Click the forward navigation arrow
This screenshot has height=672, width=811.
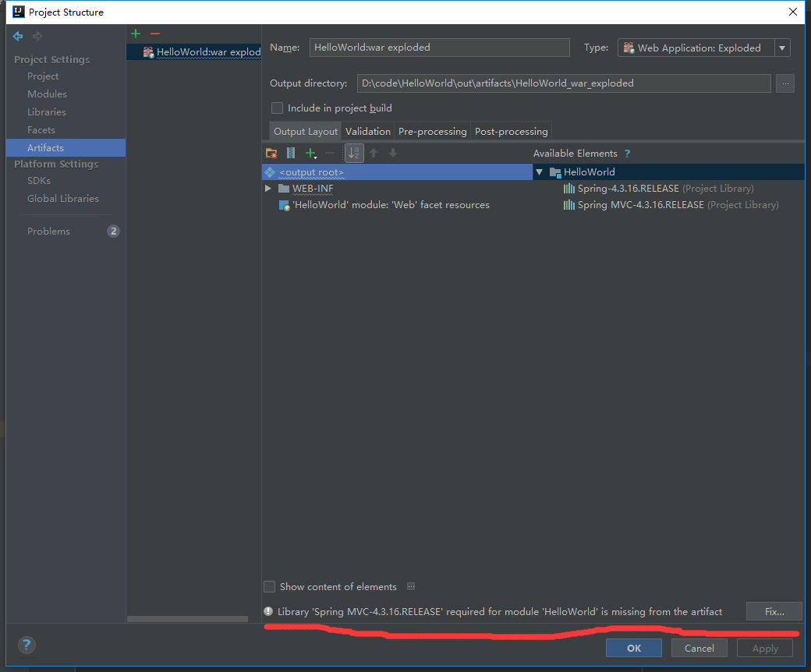pyautogui.click(x=37, y=36)
